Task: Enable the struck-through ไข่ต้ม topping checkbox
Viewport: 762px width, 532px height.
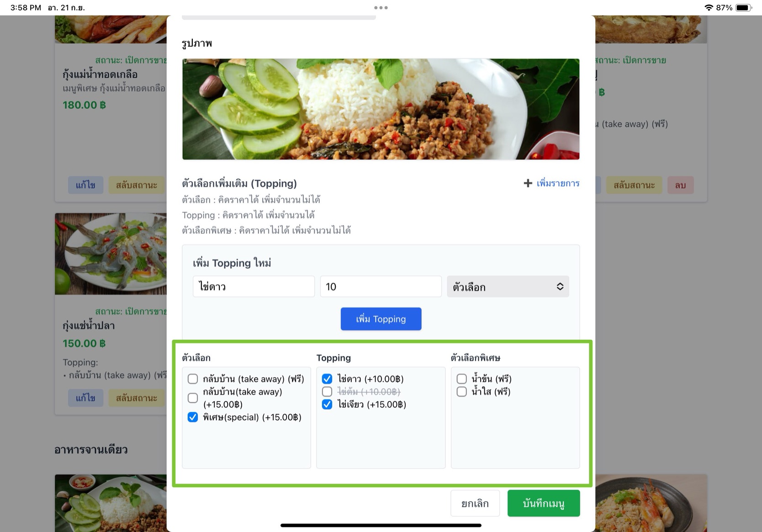Action: 327,391
